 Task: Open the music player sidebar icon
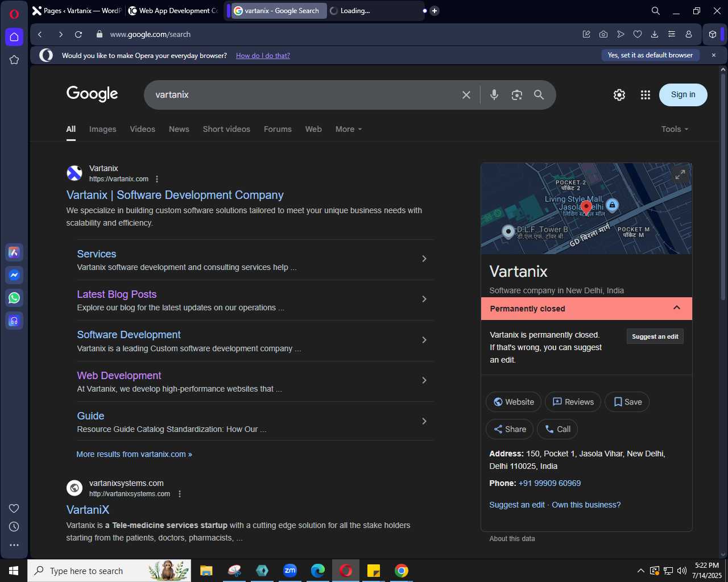(x=14, y=321)
